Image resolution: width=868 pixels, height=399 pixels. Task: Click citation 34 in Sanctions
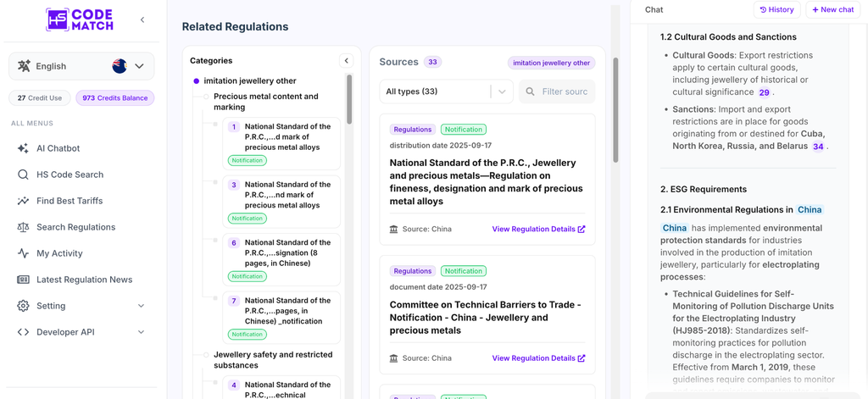[818, 147]
